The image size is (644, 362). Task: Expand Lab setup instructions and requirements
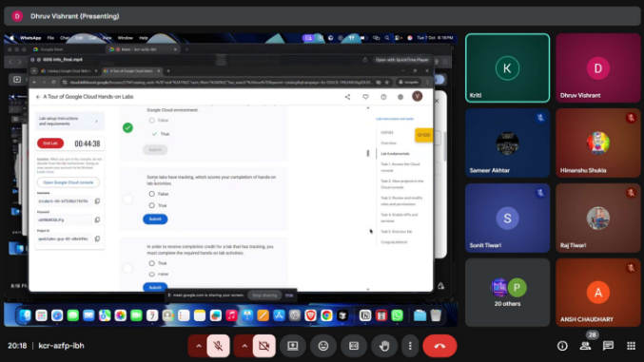click(x=69, y=121)
